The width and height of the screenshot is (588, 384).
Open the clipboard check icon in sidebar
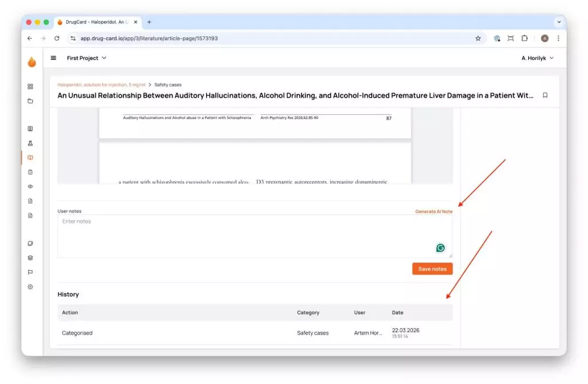[30, 172]
